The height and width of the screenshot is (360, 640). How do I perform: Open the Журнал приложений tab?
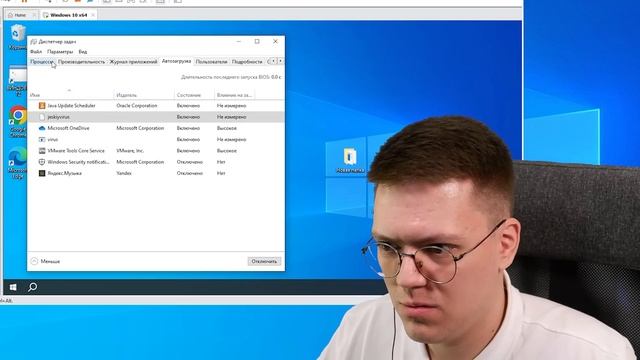tap(133, 62)
